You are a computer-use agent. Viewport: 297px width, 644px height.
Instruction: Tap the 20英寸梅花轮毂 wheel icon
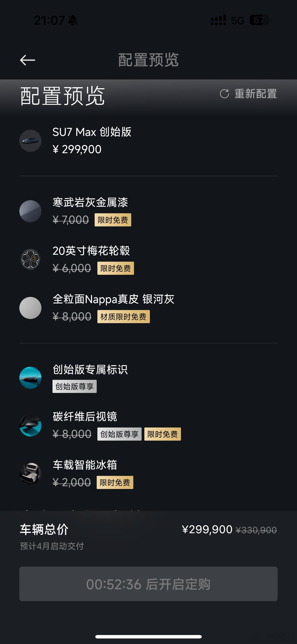[x=30, y=260]
